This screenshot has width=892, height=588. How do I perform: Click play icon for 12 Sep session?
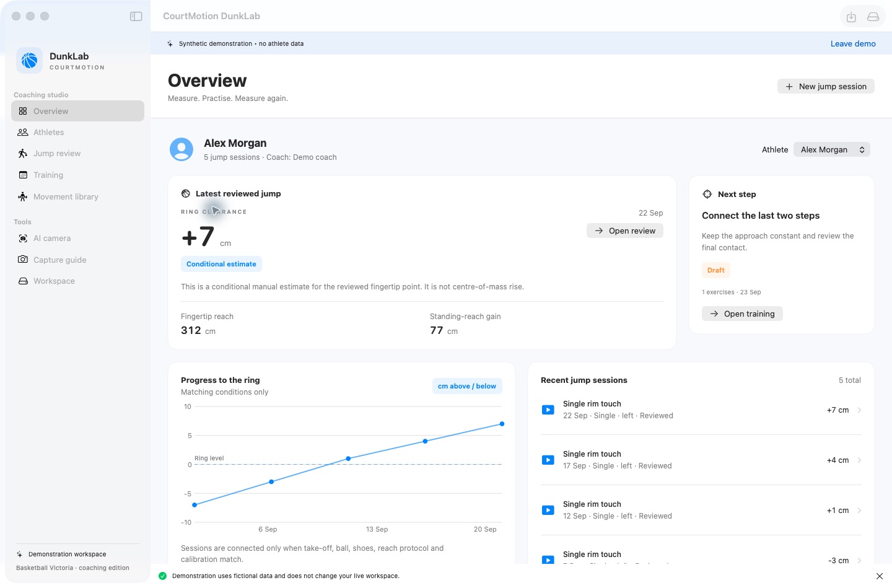coord(548,510)
